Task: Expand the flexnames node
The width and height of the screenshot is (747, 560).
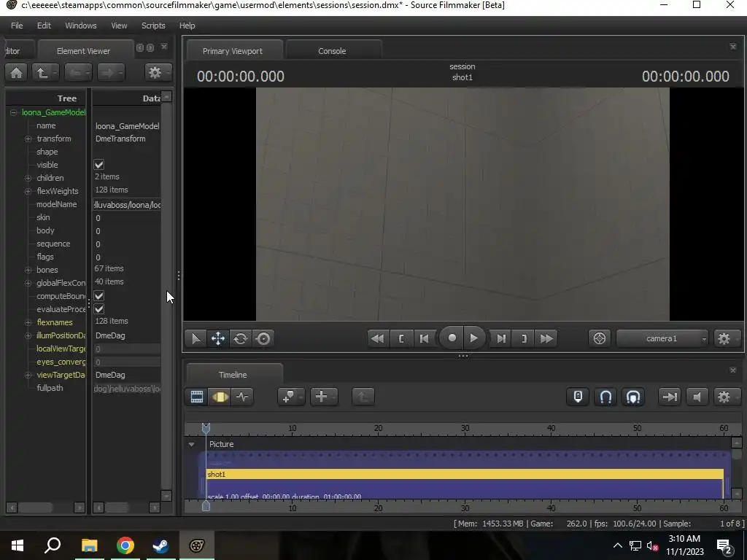Action: [x=28, y=322]
